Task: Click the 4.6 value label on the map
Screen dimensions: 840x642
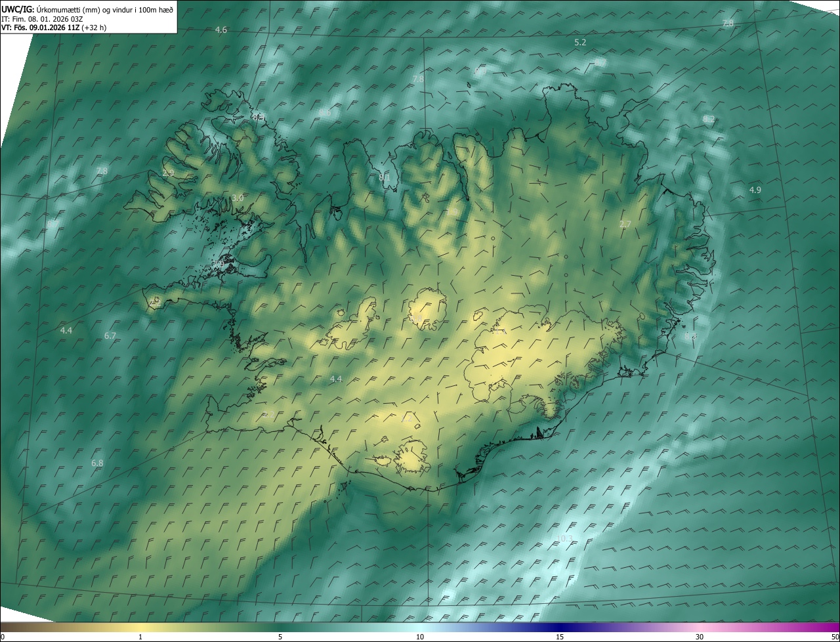Action: 221,30
